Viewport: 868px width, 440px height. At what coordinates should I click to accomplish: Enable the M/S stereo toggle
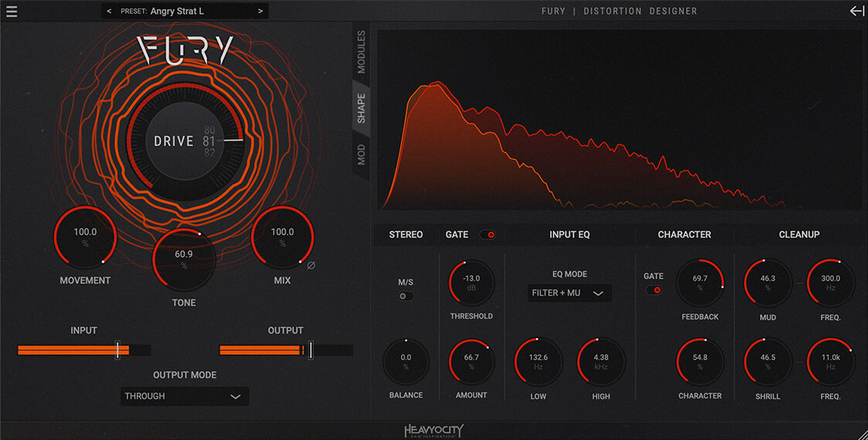(x=405, y=296)
